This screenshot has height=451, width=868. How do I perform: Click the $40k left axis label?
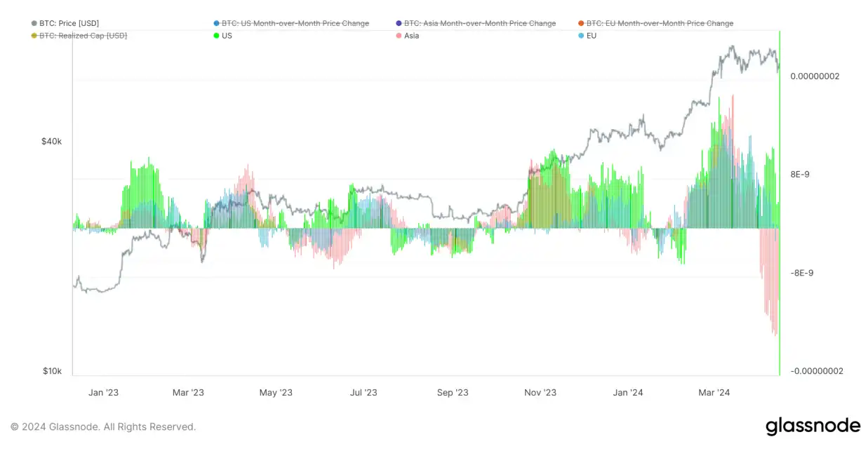click(51, 142)
